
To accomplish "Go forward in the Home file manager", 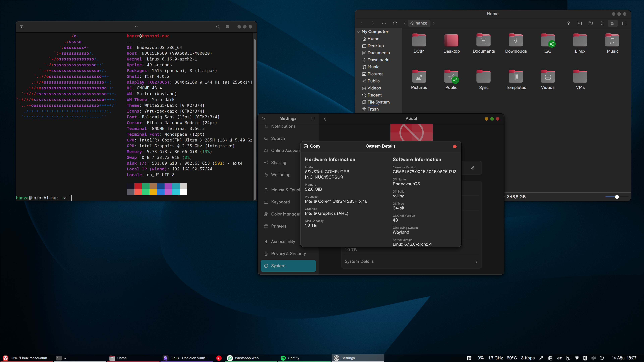I will point(373,23).
